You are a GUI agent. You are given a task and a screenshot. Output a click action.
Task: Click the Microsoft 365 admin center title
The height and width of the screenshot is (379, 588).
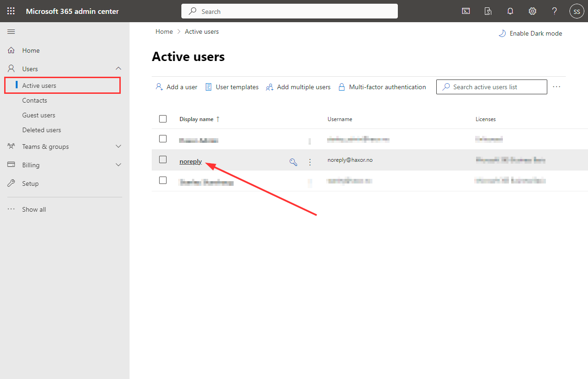pyautogui.click(x=73, y=11)
